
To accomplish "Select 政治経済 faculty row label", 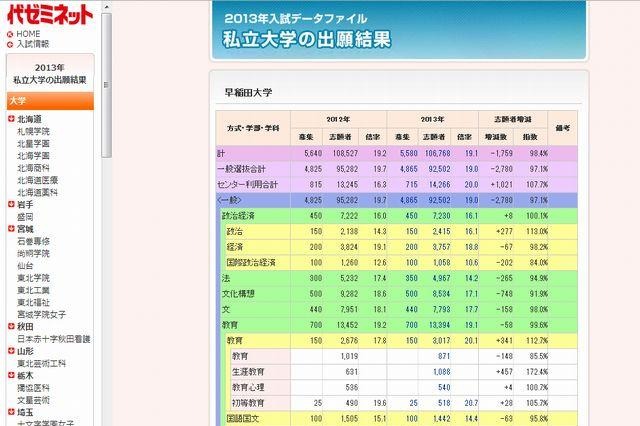I will click(238, 215).
